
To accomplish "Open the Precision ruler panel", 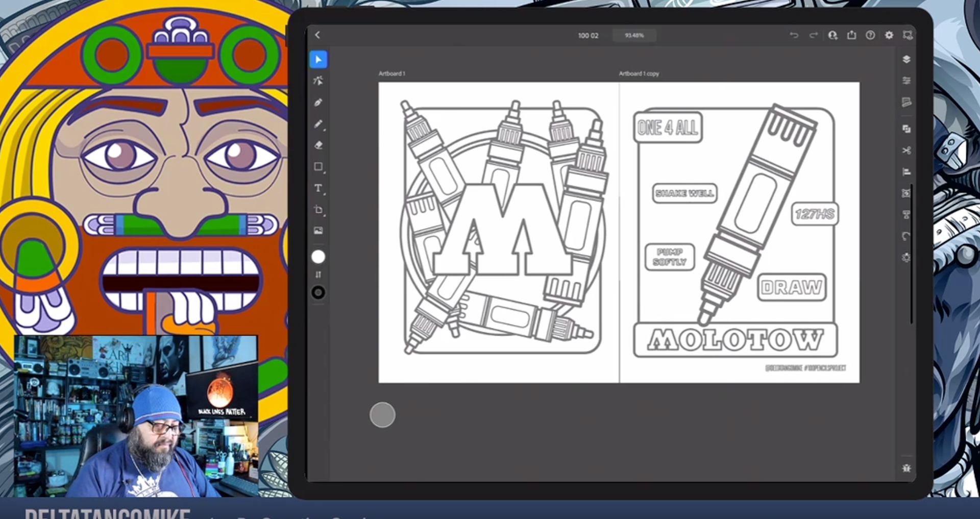I will point(906,102).
